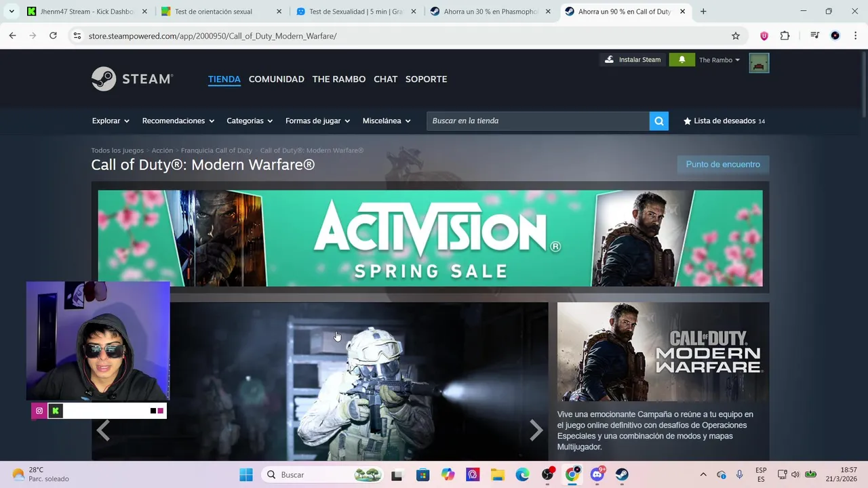This screenshot has width=868, height=488.
Task: Bookmark this page with the star icon
Action: pyautogui.click(x=736, y=36)
